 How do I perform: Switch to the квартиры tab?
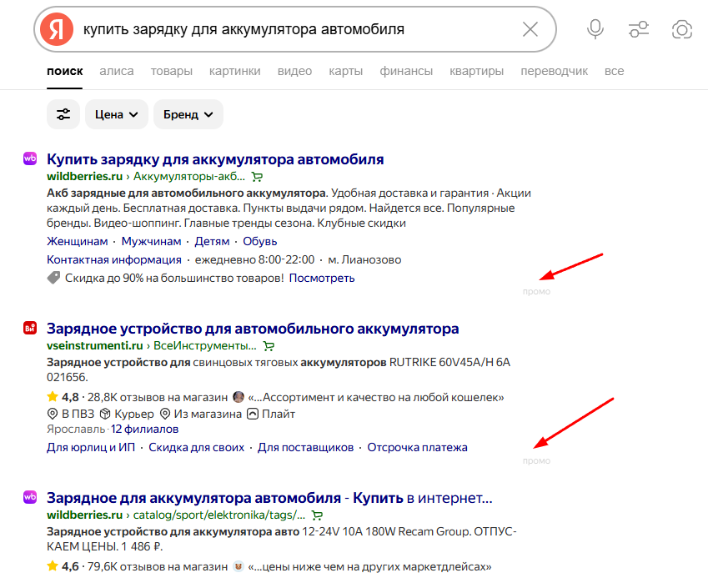[x=476, y=72]
